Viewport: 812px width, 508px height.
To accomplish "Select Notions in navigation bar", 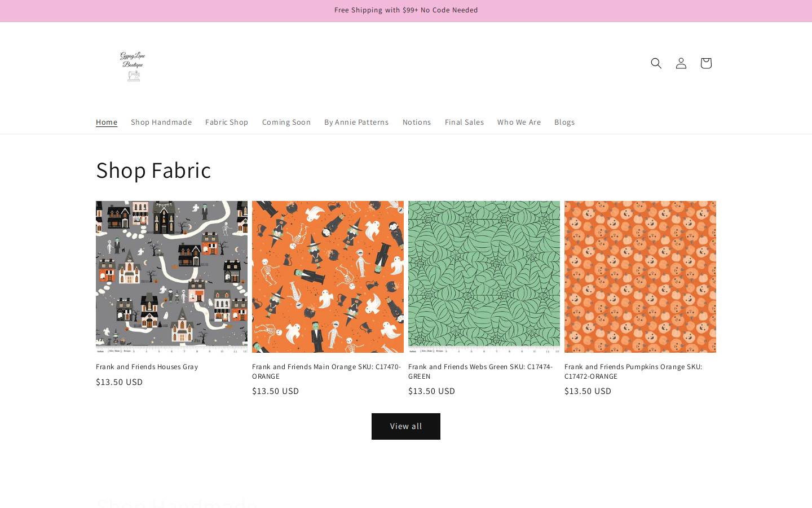I will point(417,122).
